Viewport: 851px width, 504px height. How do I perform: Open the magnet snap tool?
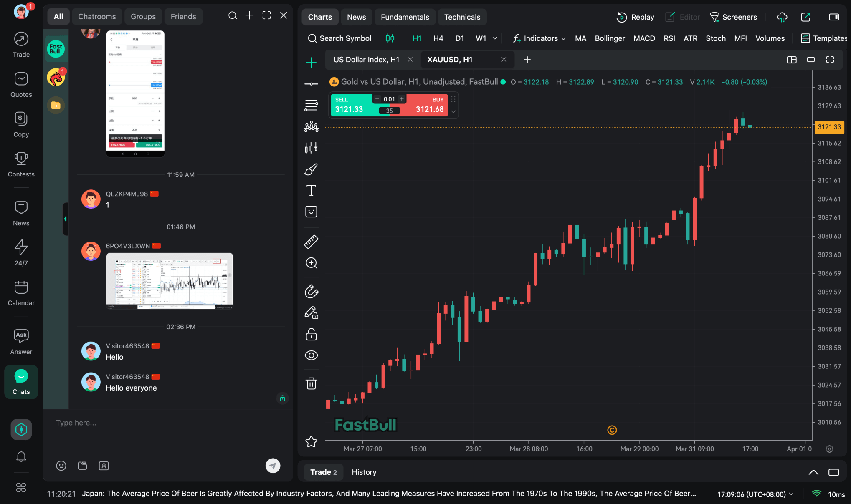(x=311, y=291)
